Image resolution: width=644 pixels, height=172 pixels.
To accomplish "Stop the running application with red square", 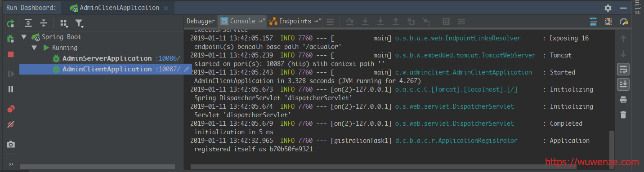I will 11,54.
